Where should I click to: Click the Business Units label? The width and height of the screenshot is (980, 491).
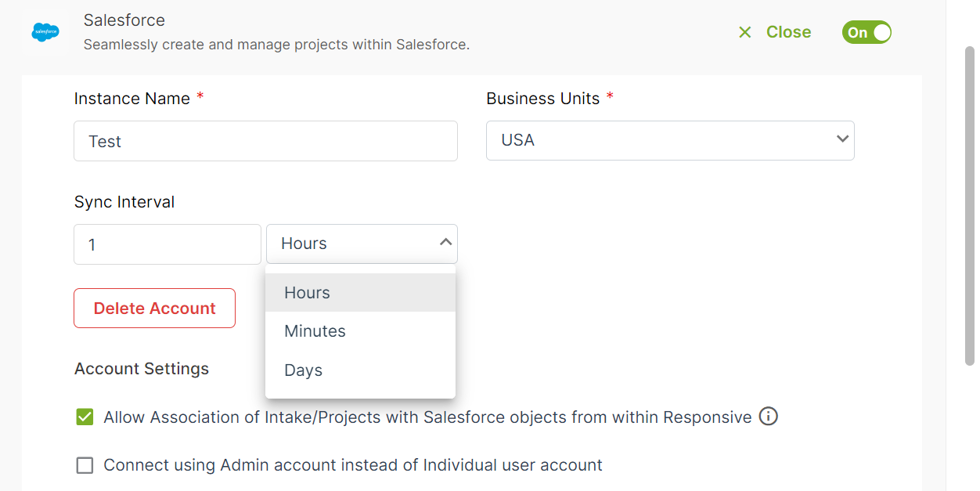point(543,99)
